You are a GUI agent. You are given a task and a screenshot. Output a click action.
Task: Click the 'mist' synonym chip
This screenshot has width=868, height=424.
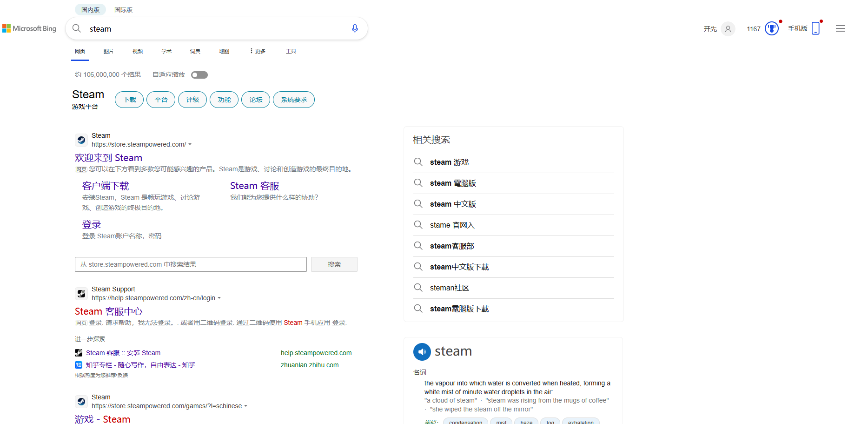[501, 422]
